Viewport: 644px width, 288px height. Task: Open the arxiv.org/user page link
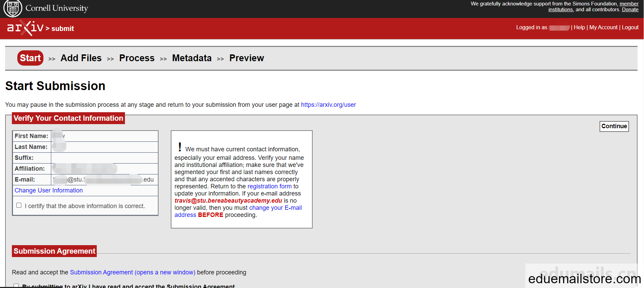(x=328, y=105)
